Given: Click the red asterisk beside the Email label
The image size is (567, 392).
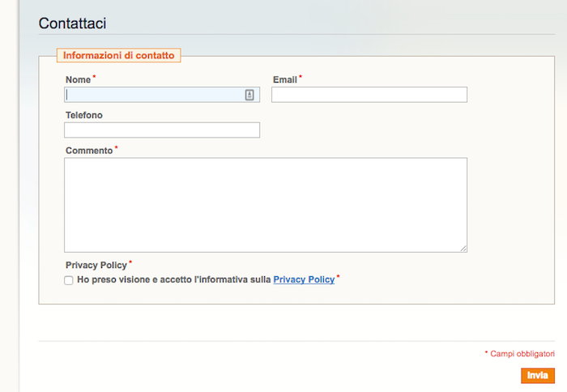Looking at the screenshot, I should coord(301,76).
